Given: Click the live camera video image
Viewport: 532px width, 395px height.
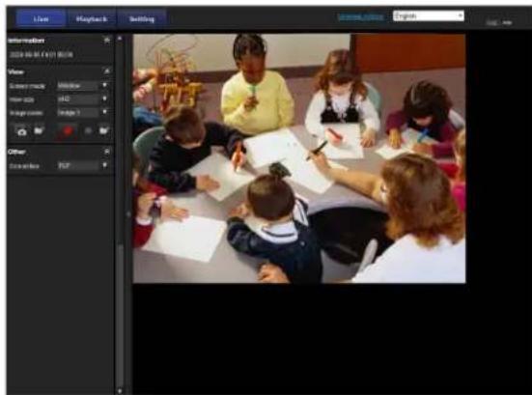Looking at the screenshot, I should [x=299, y=158].
